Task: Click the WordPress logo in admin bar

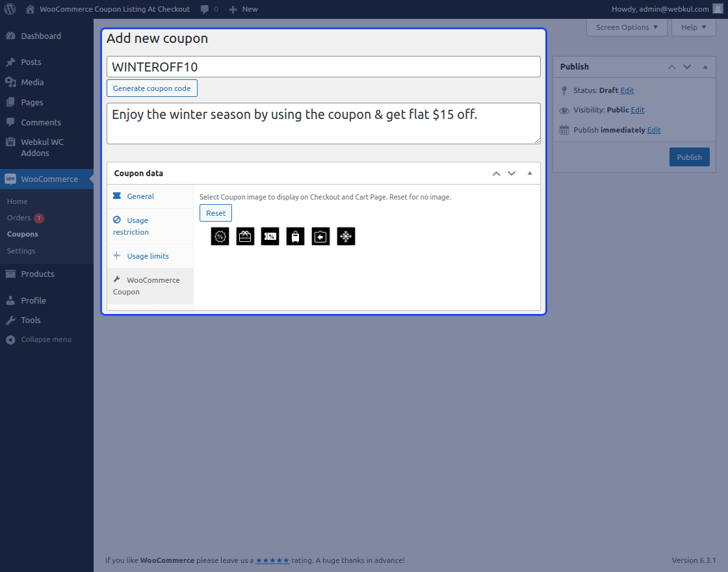Action: (10, 9)
